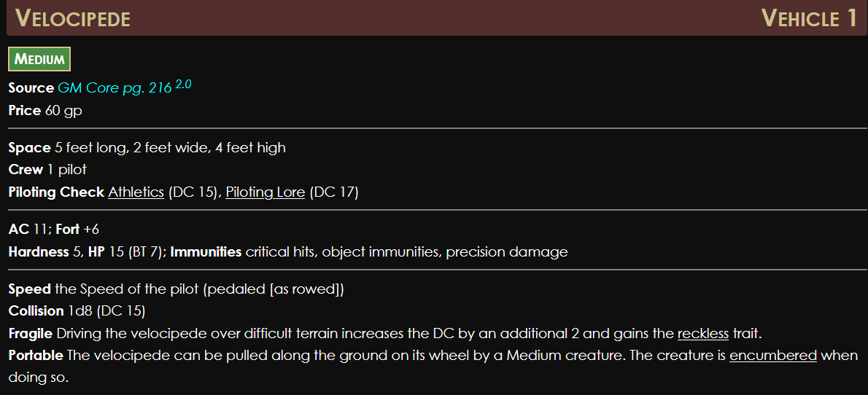868x395 pixels.
Task: Click the green Medium size trait badge
Action: 39,60
